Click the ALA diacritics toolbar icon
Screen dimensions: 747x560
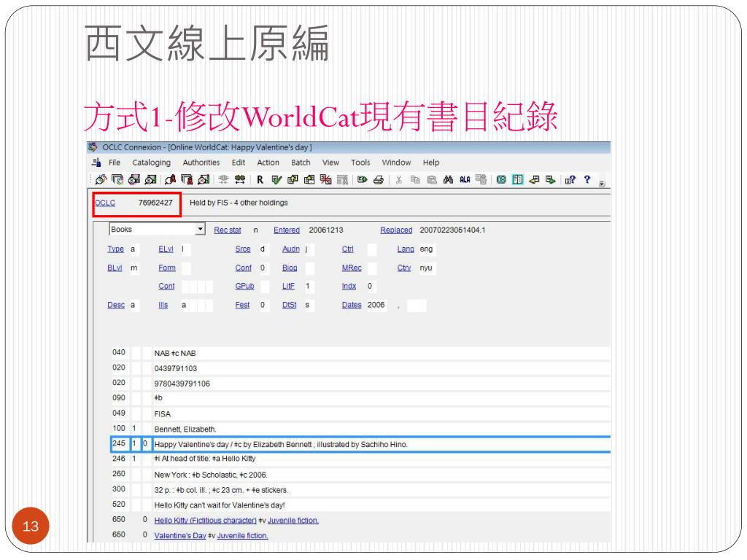pyautogui.click(x=465, y=179)
